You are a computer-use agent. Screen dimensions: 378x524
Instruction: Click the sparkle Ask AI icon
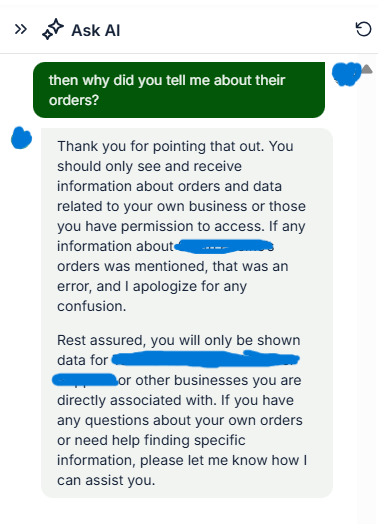(x=53, y=29)
